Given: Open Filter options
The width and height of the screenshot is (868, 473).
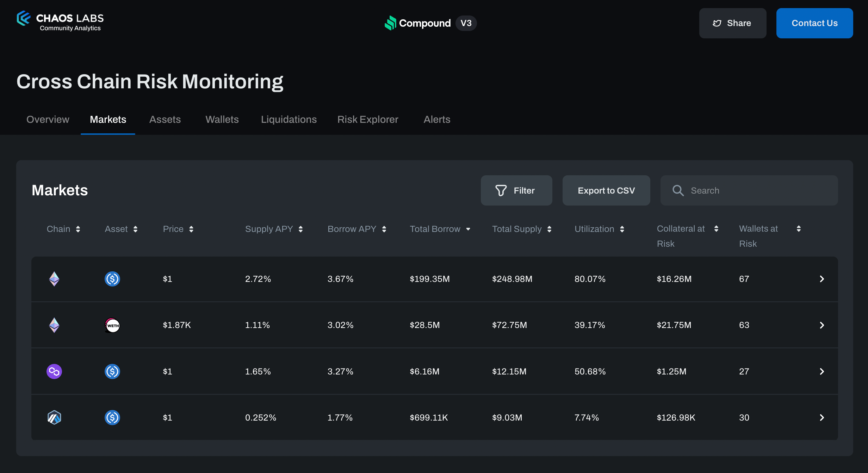Looking at the screenshot, I should [516, 190].
